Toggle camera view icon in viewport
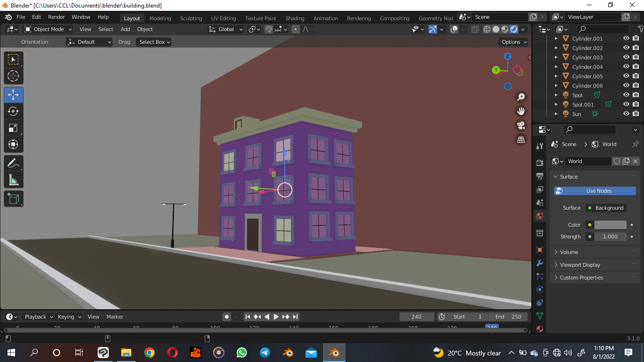 point(521,125)
